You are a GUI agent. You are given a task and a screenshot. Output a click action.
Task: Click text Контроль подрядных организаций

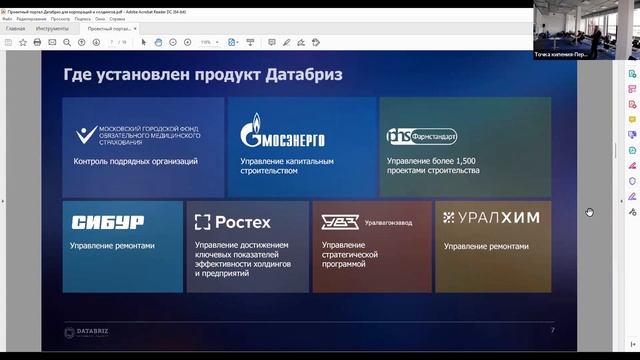click(136, 161)
